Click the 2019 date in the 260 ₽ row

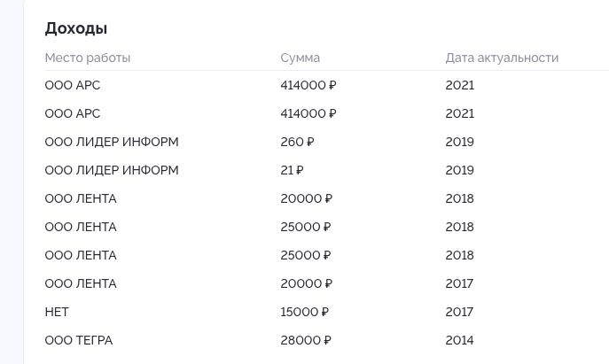pyautogui.click(x=459, y=142)
